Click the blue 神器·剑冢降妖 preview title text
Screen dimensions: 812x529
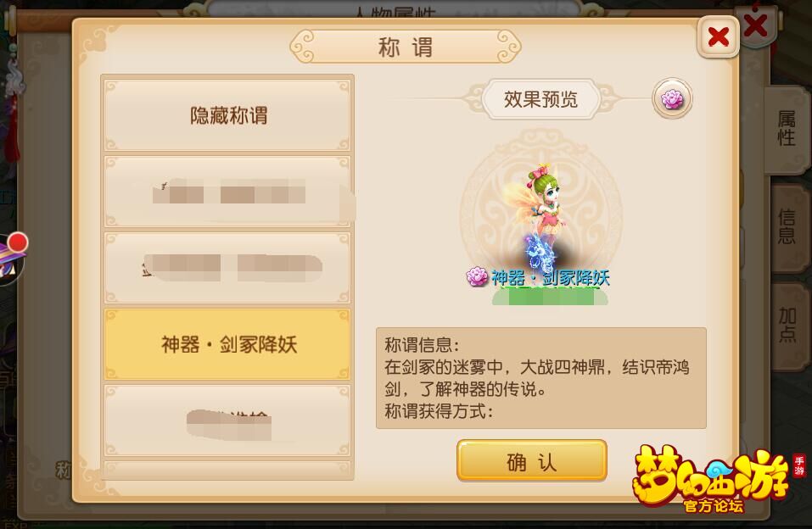pos(550,278)
